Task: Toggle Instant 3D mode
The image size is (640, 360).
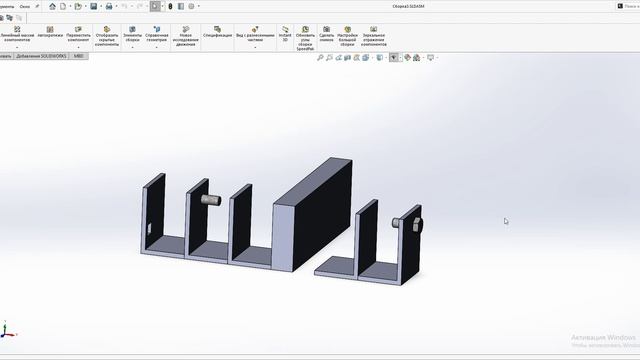Action: click(285, 34)
